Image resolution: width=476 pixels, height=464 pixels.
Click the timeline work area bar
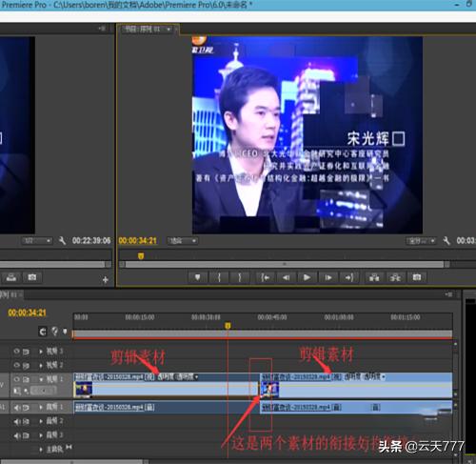click(263, 333)
